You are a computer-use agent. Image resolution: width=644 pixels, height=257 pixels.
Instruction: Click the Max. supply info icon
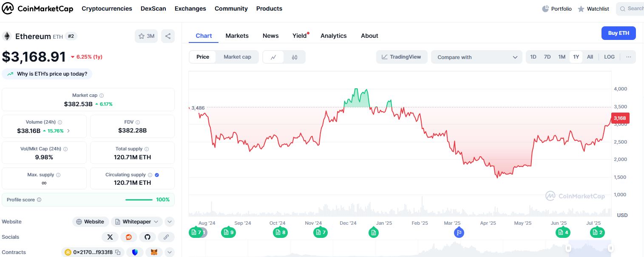pyautogui.click(x=58, y=175)
